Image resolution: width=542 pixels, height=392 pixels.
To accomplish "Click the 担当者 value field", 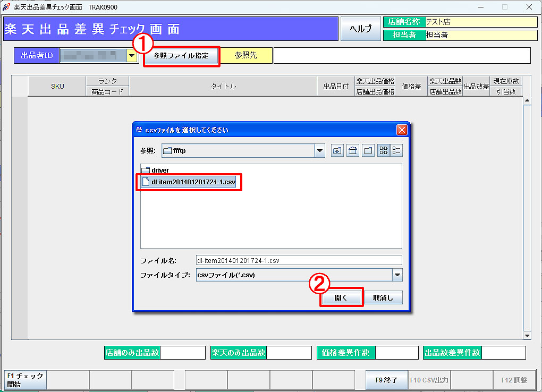I will [481, 35].
